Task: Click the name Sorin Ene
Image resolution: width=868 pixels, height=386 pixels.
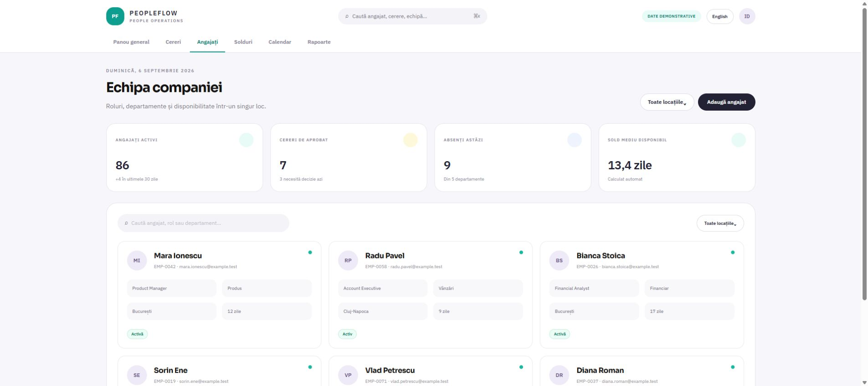Action: tap(170, 371)
